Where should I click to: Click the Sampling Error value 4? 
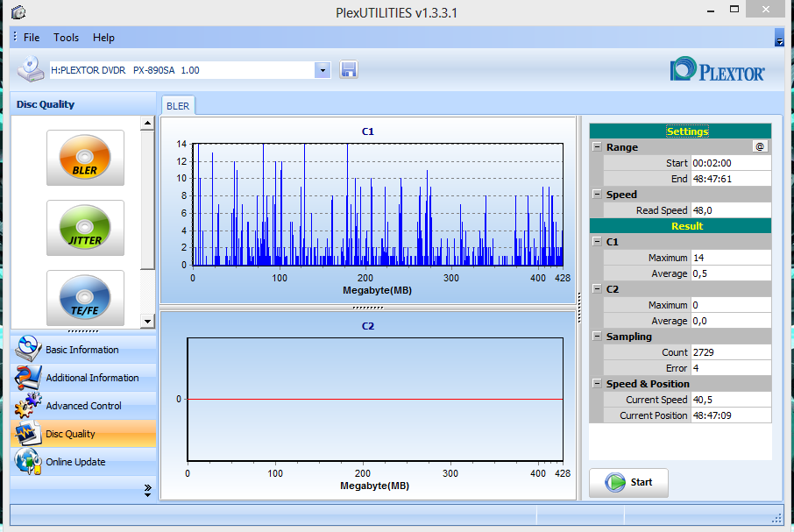point(731,368)
